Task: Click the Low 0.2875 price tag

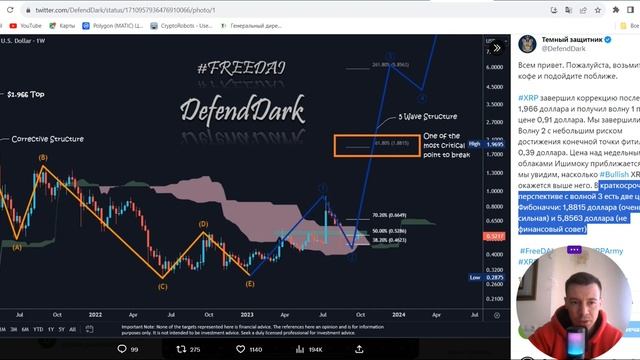Action: point(487,278)
